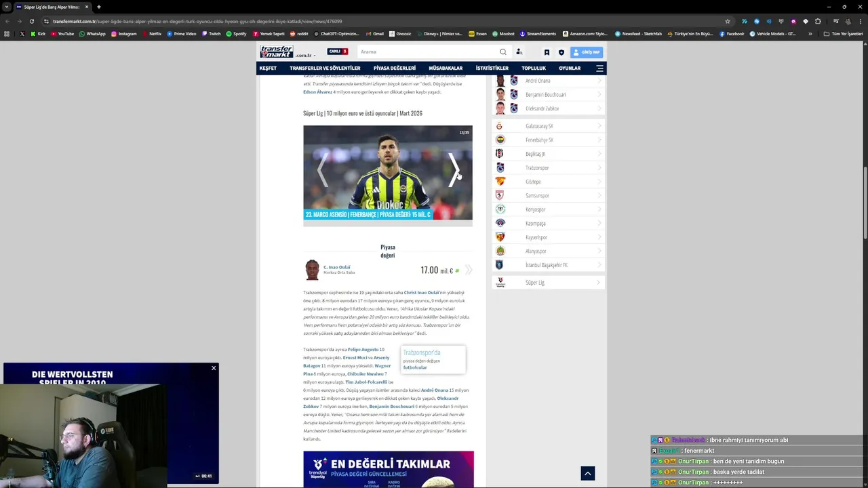Show more bookmarks with the overflow chevron
The height and width of the screenshot is (488, 868).
coord(810,34)
